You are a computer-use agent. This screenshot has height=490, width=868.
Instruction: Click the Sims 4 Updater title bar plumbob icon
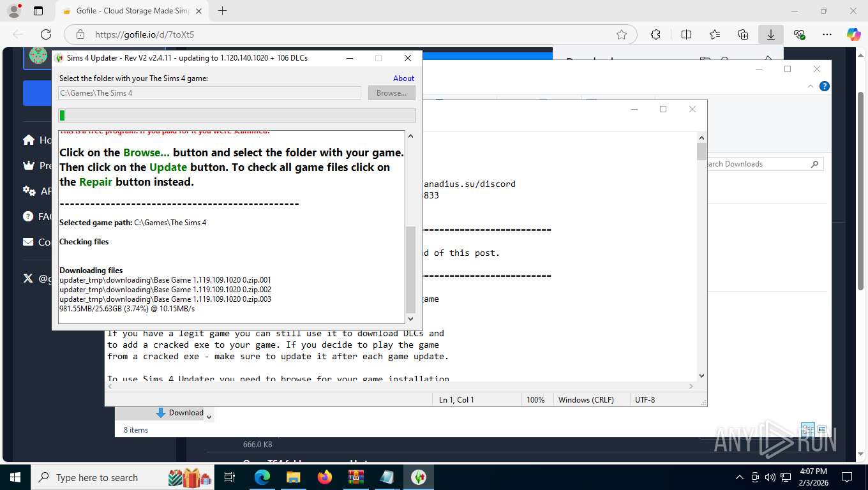click(x=59, y=58)
